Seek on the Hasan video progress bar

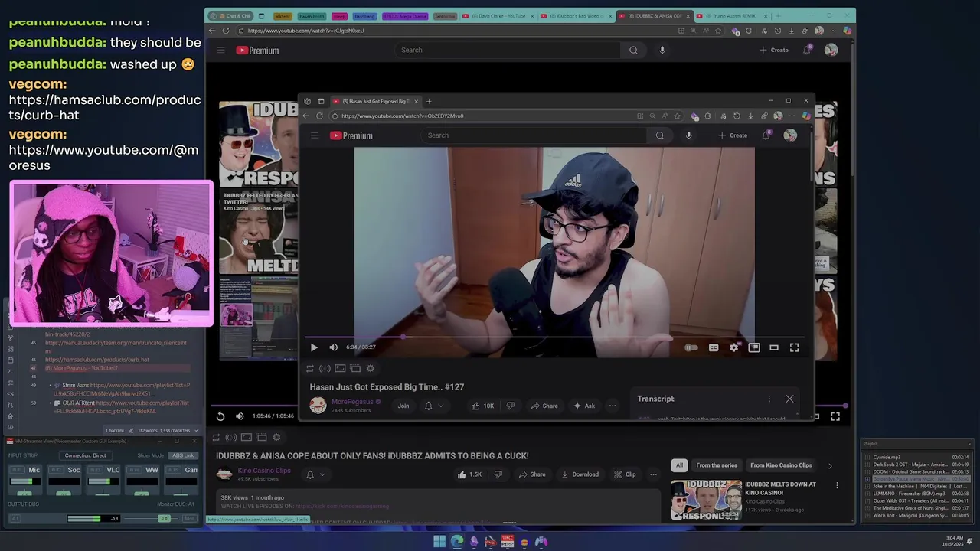(x=555, y=337)
